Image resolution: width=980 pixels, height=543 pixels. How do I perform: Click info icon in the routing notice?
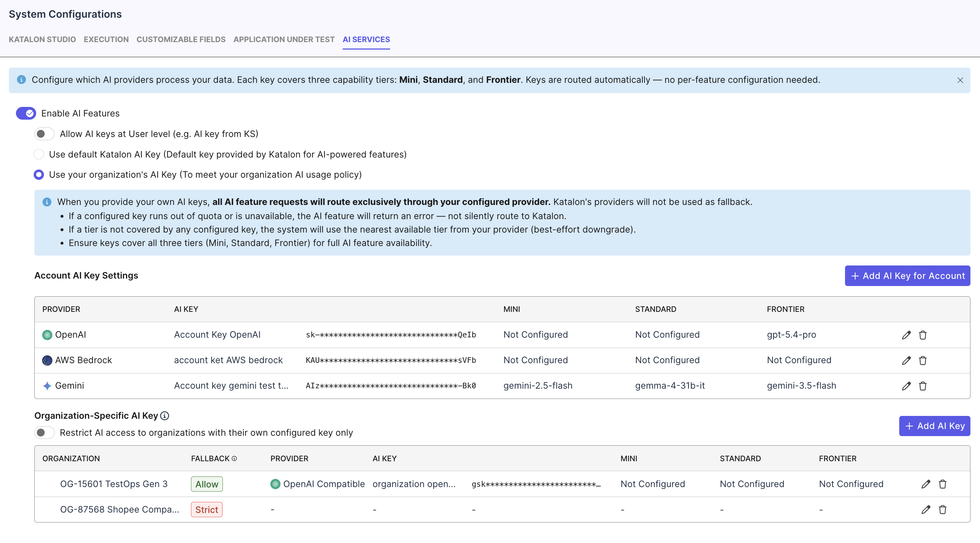[47, 202]
